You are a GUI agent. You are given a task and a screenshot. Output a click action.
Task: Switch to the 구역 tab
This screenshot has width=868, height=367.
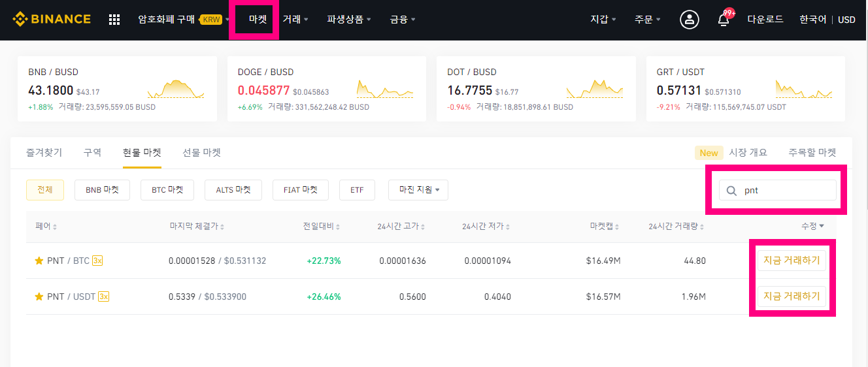92,152
